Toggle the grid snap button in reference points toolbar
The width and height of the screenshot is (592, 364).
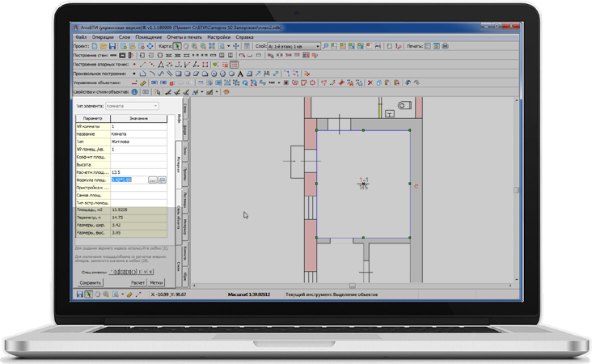tap(235, 65)
